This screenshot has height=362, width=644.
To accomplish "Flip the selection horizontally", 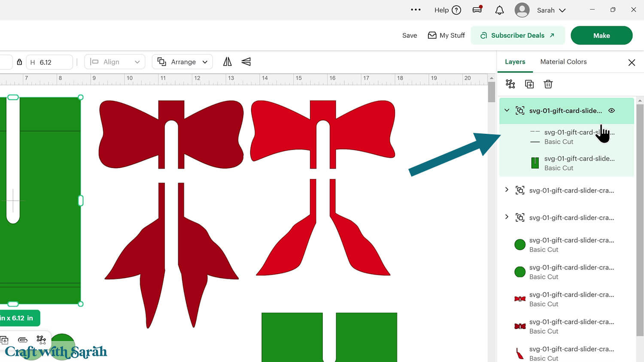I will (x=227, y=62).
